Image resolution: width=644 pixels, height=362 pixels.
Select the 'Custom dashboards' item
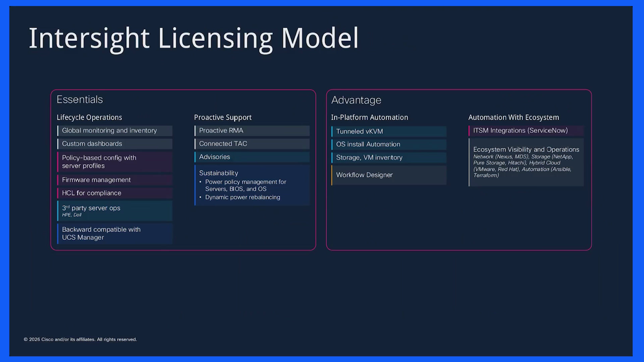pos(115,144)
